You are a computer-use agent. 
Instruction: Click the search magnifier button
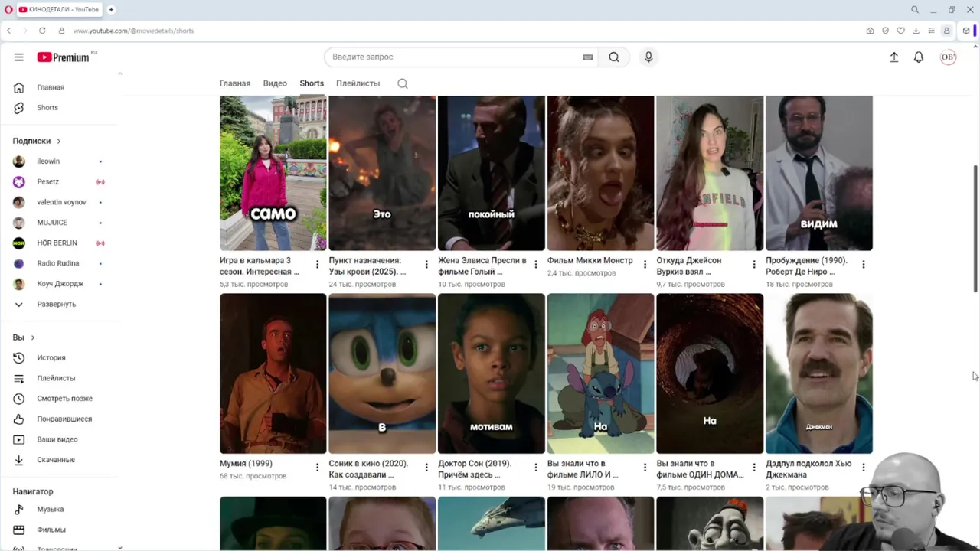point(614,57)
